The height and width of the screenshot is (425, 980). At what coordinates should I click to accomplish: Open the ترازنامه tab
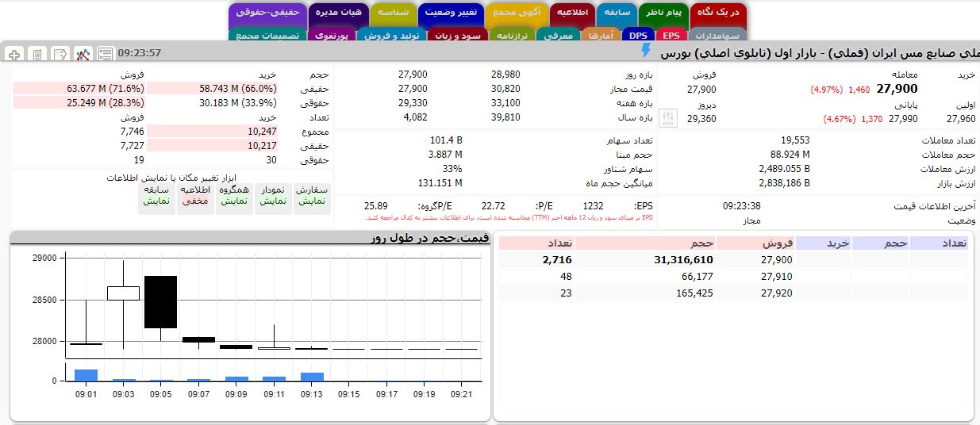pyautogui.click(x=513, y=36)
